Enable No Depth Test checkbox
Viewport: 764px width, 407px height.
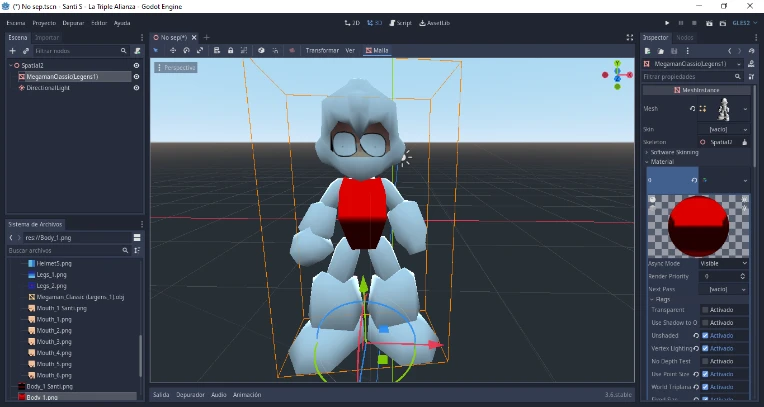[x=705, y=361]
